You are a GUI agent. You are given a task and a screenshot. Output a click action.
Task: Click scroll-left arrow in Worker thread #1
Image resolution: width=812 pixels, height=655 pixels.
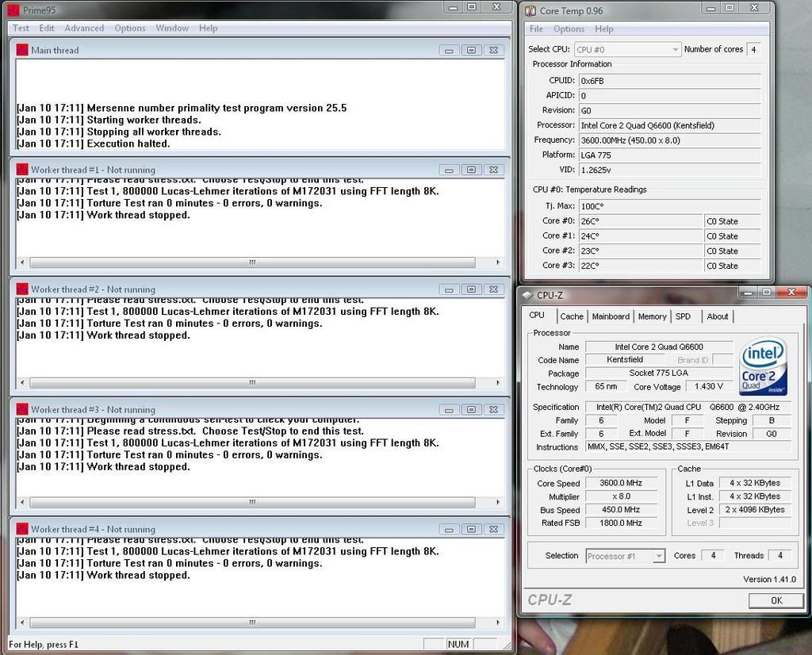(x=22, y=262)
